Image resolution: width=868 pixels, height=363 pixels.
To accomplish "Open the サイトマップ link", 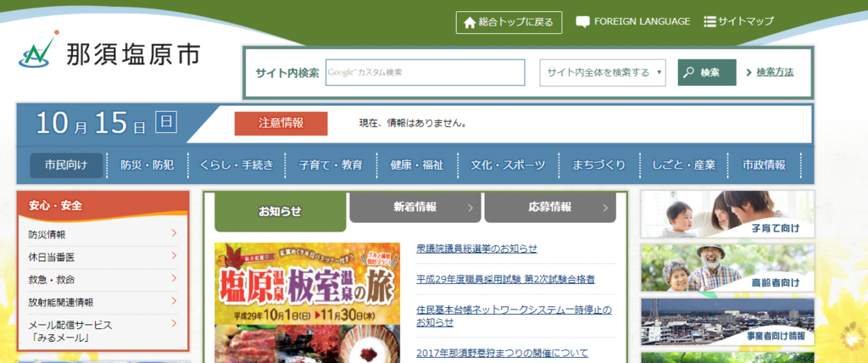I will coord(746,22).
